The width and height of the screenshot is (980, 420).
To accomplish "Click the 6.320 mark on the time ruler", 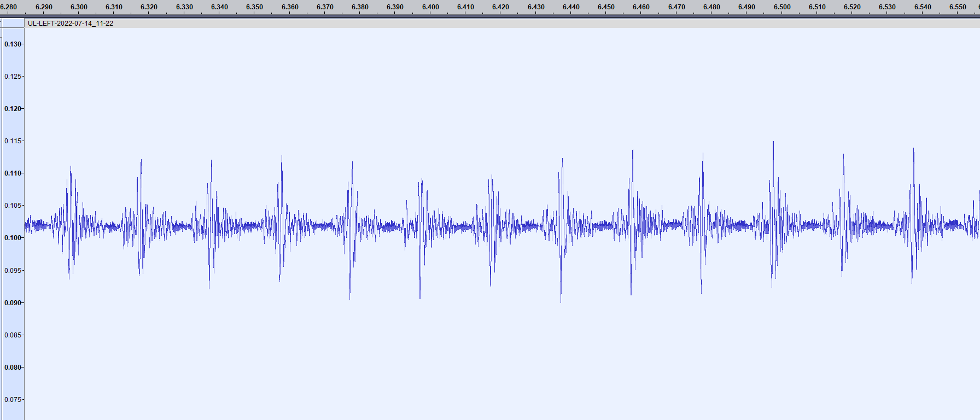I will pyautogui.click(x=149, y=7).
